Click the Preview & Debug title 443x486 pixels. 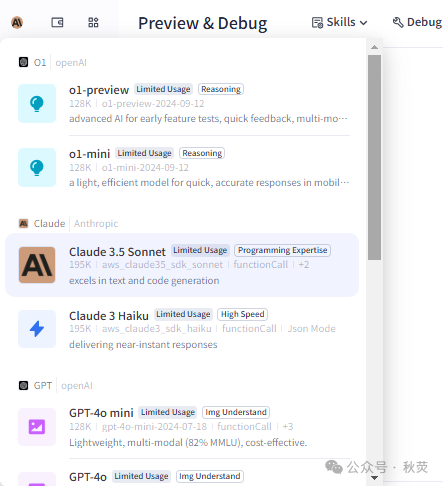pyautogui.click(x=203, y=23)
